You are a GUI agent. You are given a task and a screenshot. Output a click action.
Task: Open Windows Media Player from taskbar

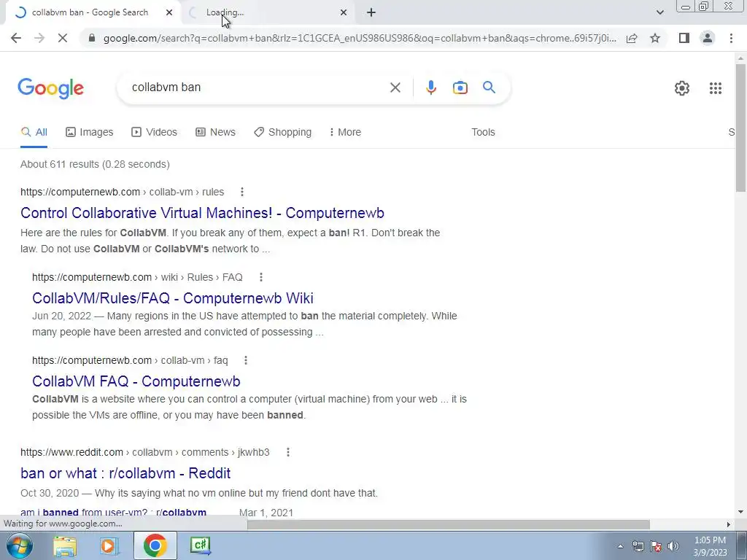click(109, 545)
